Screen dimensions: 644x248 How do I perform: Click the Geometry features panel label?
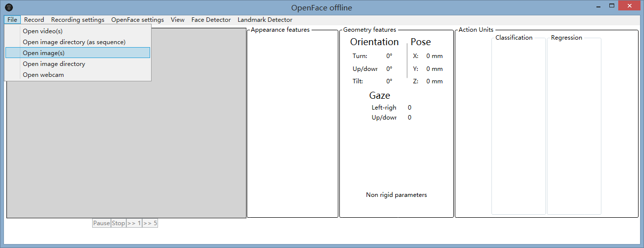(370, 30)
